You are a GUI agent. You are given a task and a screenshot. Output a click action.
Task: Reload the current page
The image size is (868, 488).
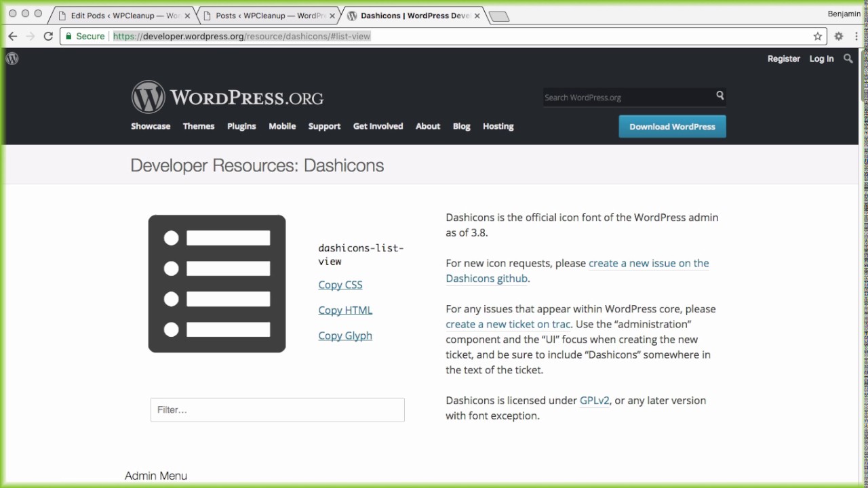point(48,37)
